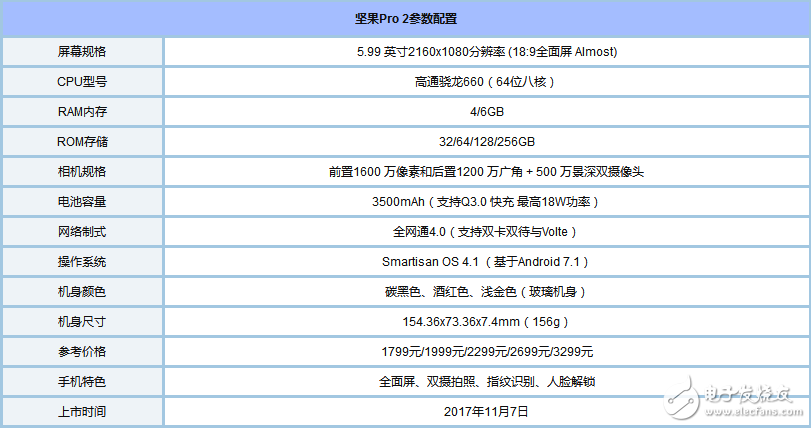Select the RAM内存 label cell

click(x=82, y=111)
